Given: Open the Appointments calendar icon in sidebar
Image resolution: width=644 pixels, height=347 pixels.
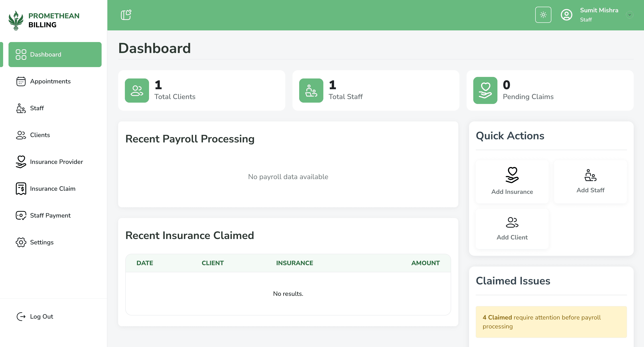Looking at the screenshot, I should [21, 81].
